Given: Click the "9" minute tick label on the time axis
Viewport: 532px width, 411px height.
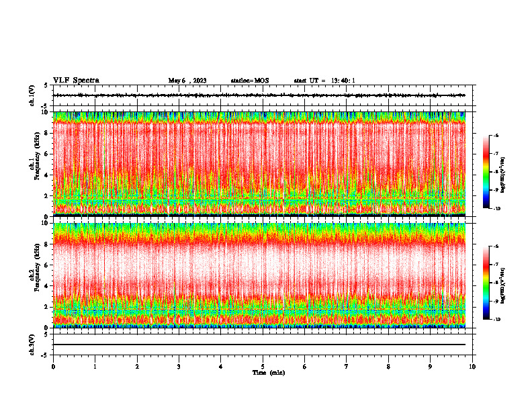Looking at the screenshot, I should click(x=430, y=367).
